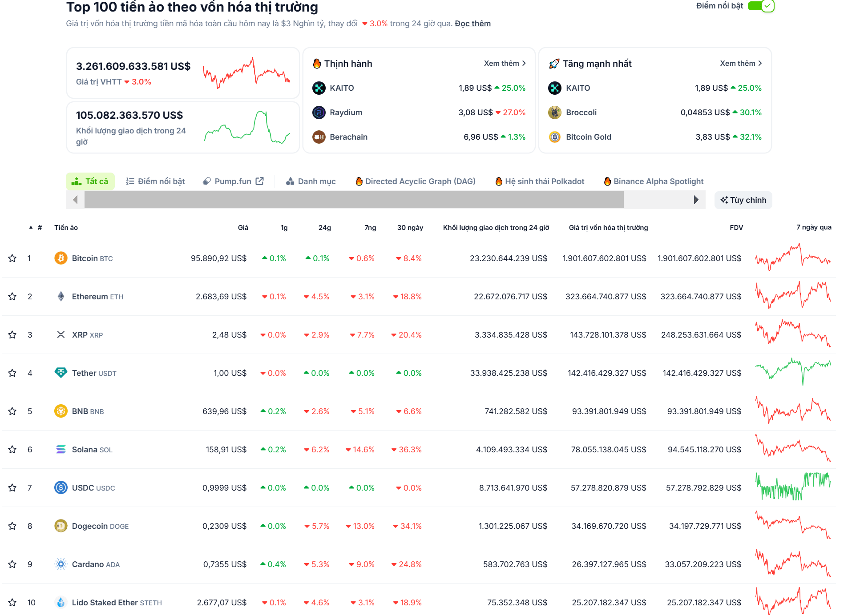Switch off the Điểm nổi bật toggle
Viewport: 860px width, 616px height.
pos(761,6)
